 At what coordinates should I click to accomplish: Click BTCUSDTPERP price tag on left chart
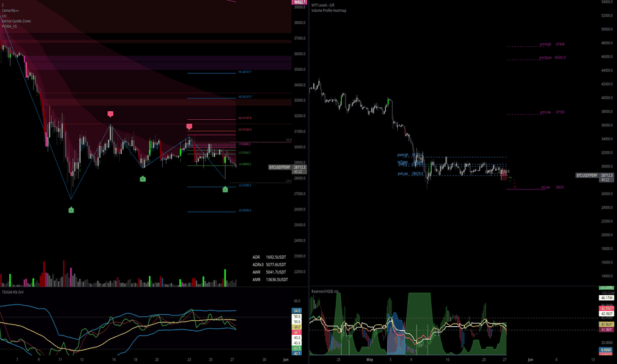[x=280, y=167]
